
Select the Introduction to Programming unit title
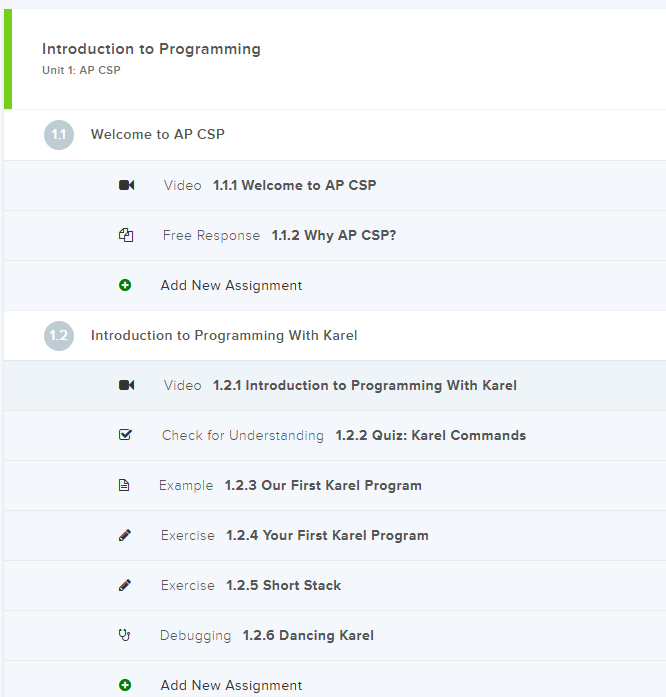click(151, 49)
